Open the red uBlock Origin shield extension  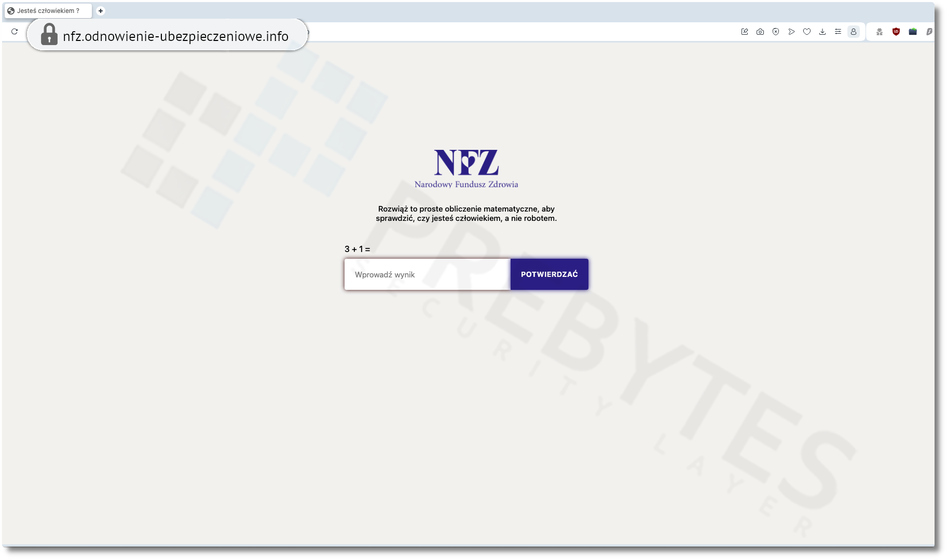pos(896,32)
